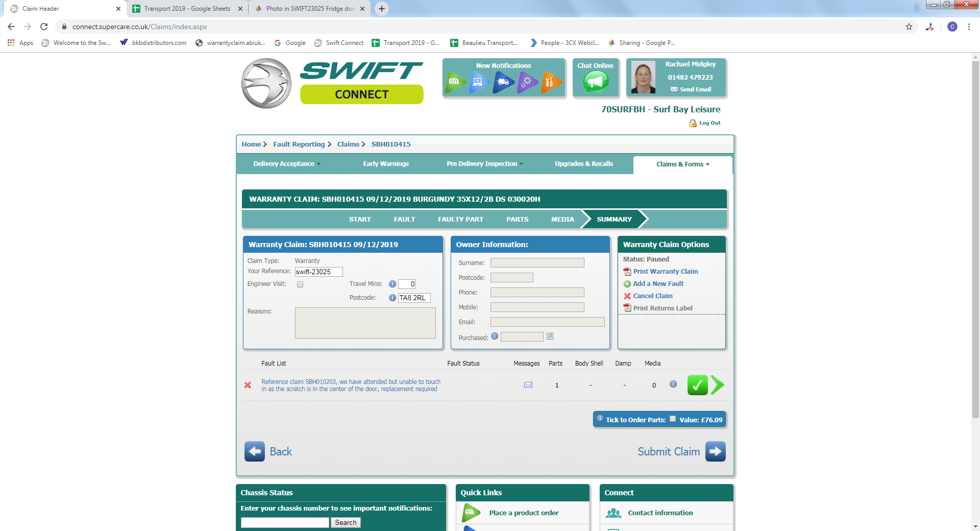Open the fault messages envelope icon
Viewport: 980px width, 531px height.
[x=528, y=385]
